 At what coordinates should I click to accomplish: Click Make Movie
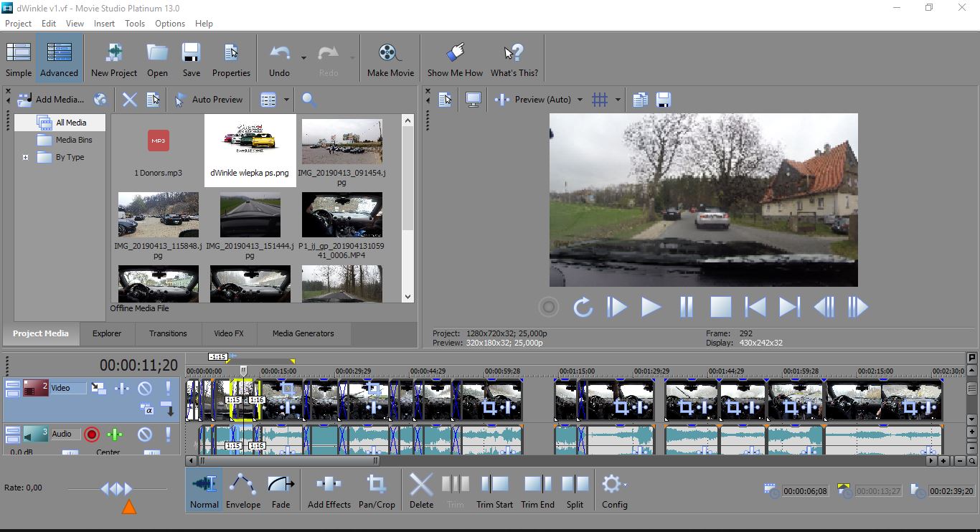pos(390,59)
